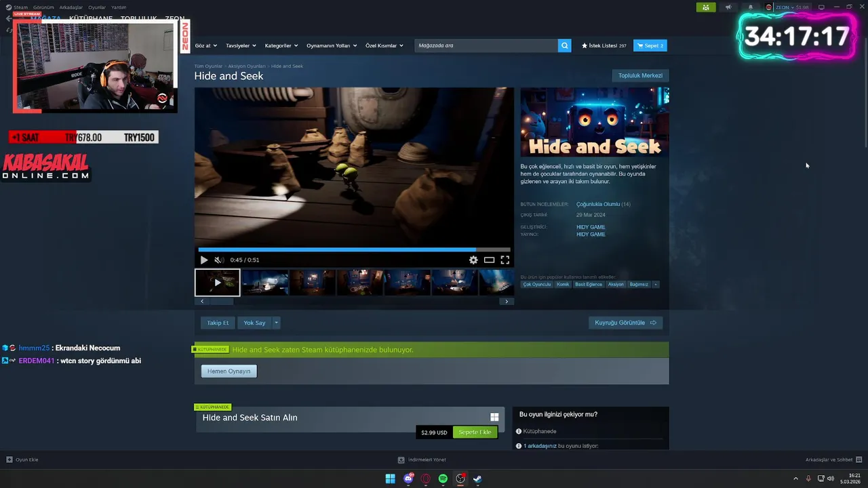Open the notifications bell icon
868x488 pixels.
point(751,7)
